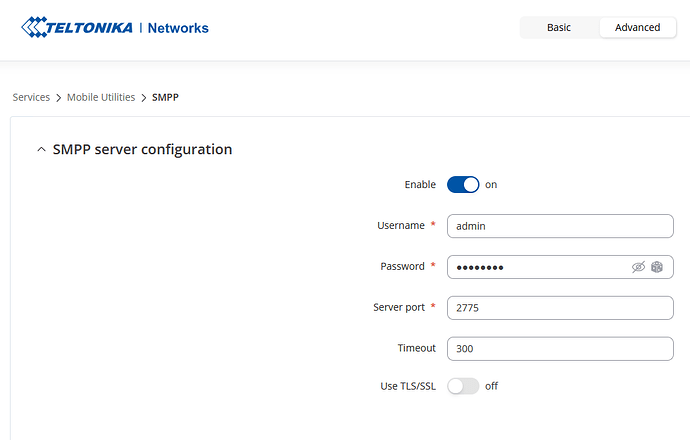Select the Server port field
Viewport: 690px width, 440px height.
coord(559,307)
